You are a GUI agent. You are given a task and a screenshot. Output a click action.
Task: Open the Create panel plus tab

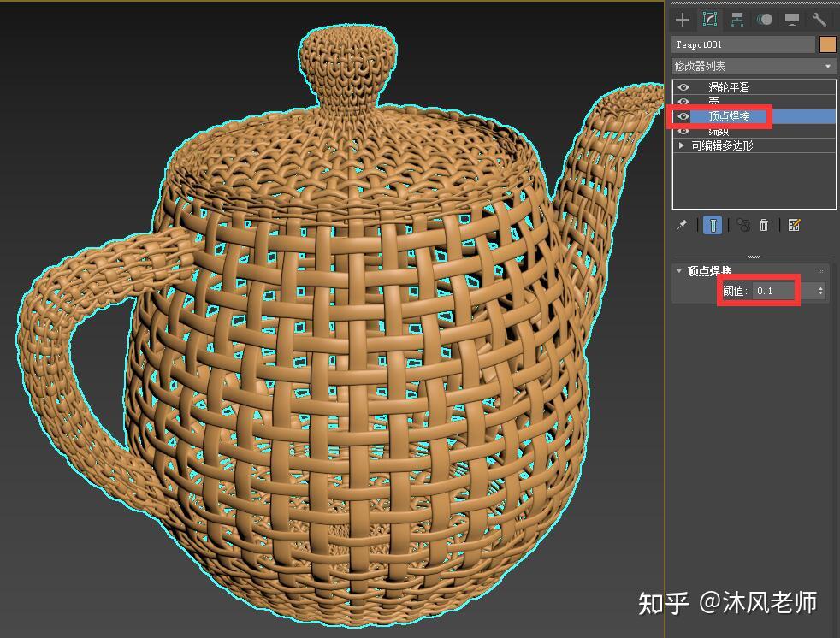682,20
